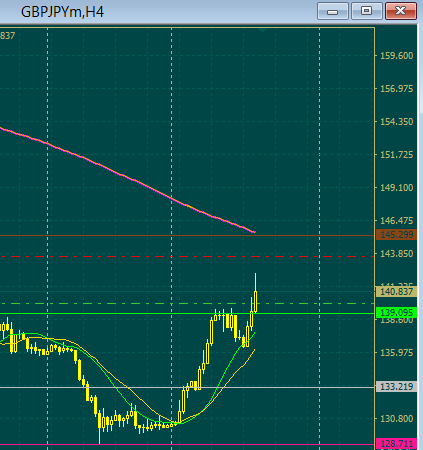Click the 130.800 price scale value

pyautogui.click(x=397, y=419)
